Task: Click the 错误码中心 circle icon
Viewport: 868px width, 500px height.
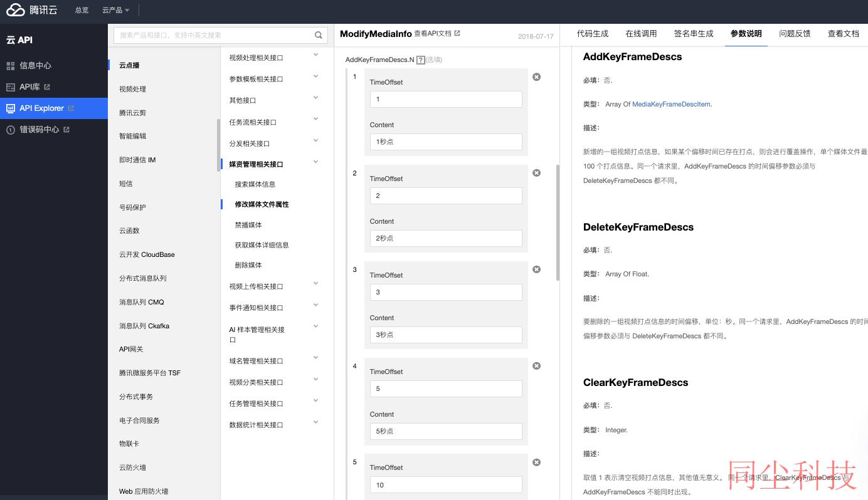Action: point(11,130)
